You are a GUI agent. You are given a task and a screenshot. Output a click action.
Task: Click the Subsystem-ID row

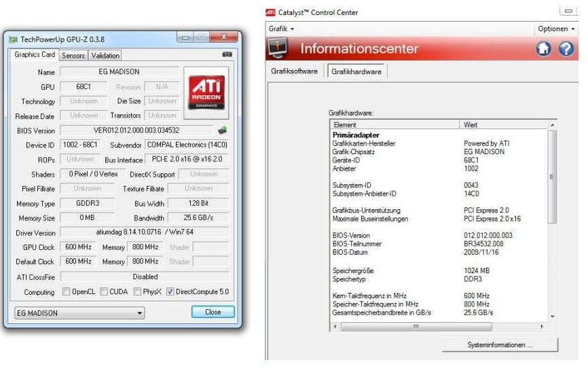tap(439, 185)
